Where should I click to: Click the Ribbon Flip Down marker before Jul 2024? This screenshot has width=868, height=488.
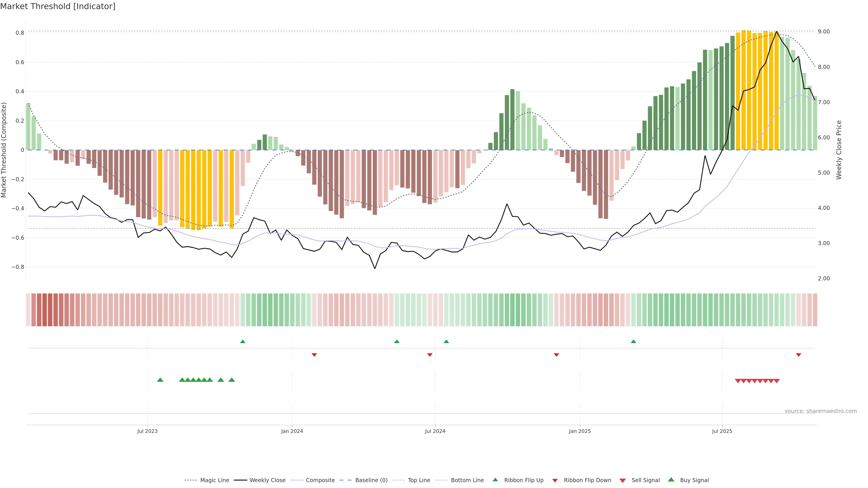[x=430, y=355]
